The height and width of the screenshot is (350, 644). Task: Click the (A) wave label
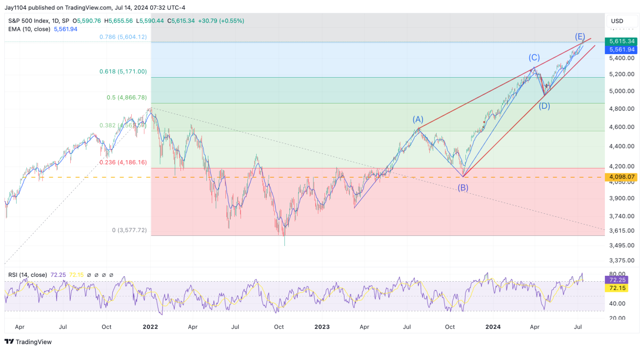click(418, 119)
